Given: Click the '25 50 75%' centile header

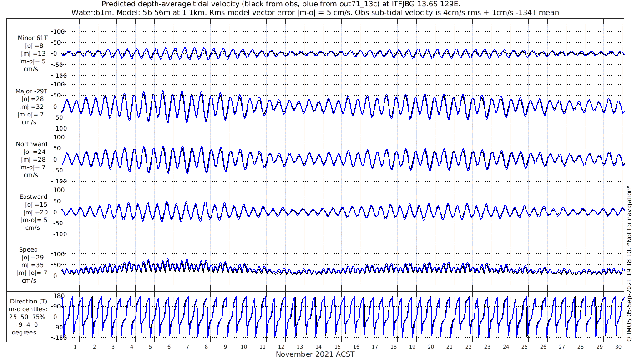Looking at the screenshot, I should tap(28, 317).
